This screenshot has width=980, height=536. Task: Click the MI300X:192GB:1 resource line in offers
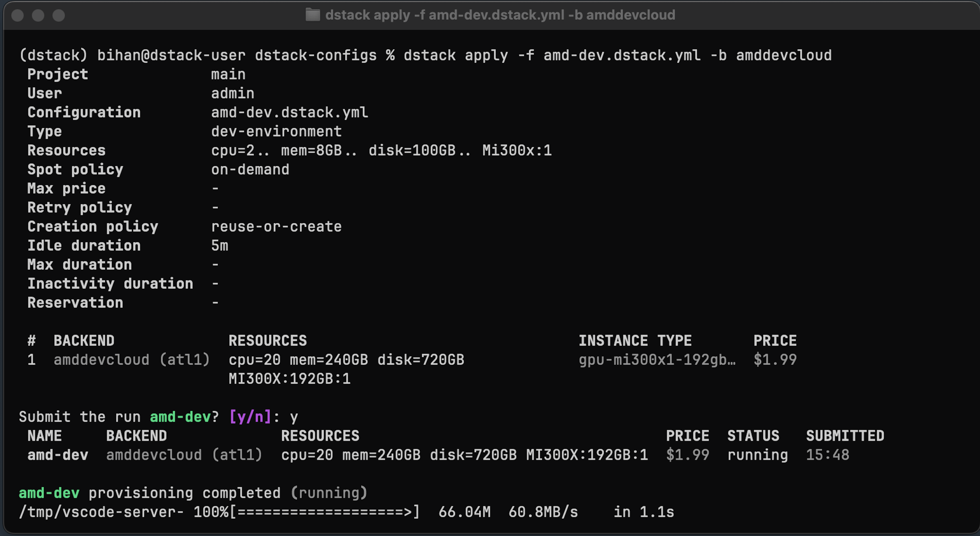pyautogui.click(x=290, y=379)
